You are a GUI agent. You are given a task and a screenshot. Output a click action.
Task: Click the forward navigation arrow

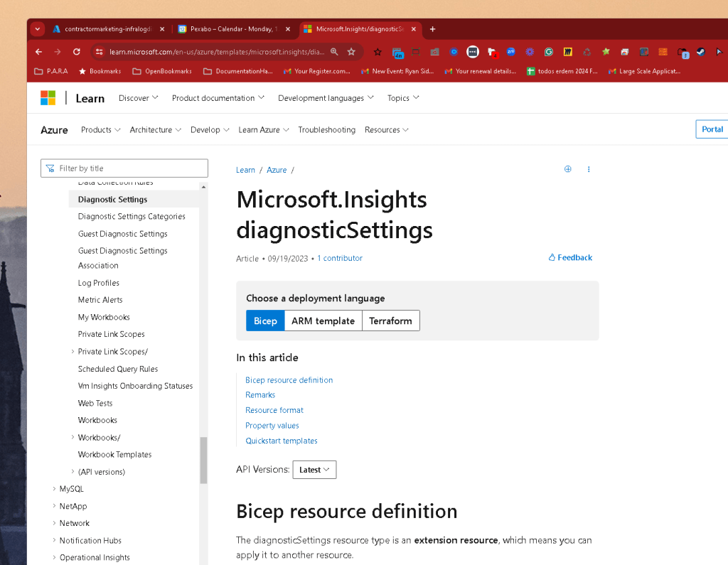click(x=58, y=52)
